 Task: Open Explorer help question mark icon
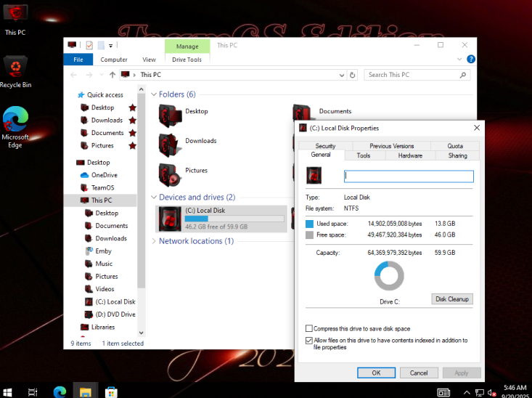pyautogui.click(x=471, y=59)
